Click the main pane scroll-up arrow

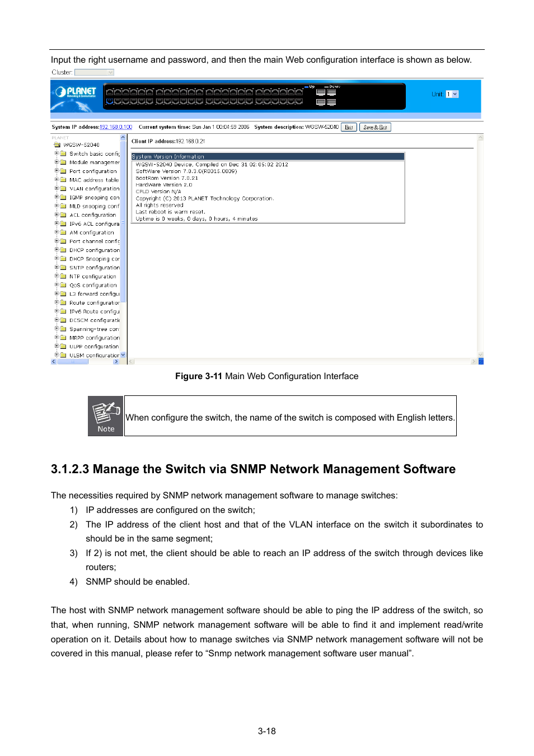tap(480, 137)
